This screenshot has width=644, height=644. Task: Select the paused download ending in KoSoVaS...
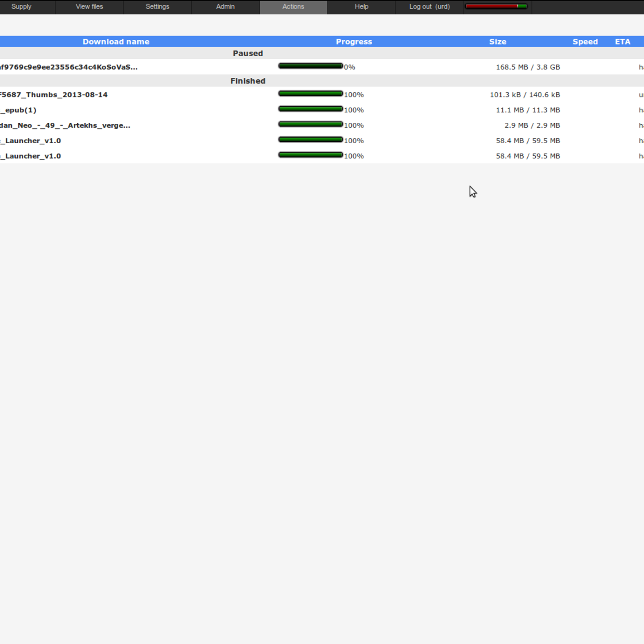click(68, 67)
